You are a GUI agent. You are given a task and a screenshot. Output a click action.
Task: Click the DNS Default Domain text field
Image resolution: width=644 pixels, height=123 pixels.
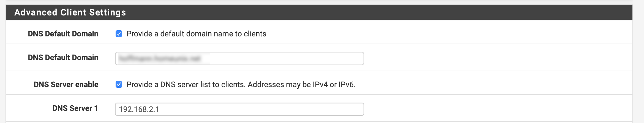239,58
